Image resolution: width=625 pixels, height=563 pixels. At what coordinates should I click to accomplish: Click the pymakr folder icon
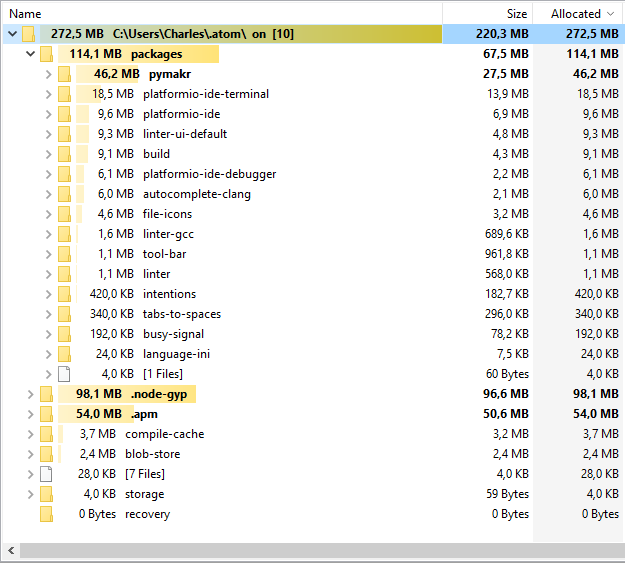(65, 74)
